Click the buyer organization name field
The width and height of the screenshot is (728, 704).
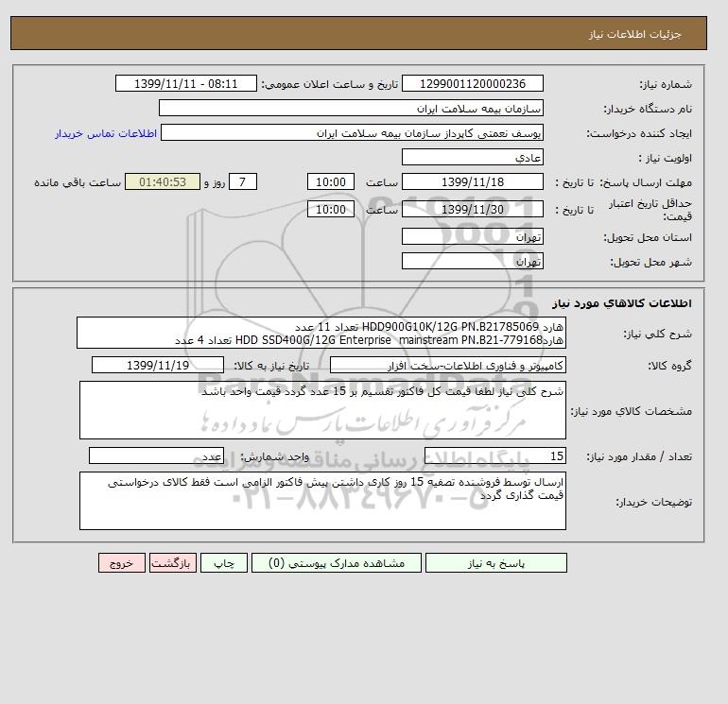click(351, 108)
